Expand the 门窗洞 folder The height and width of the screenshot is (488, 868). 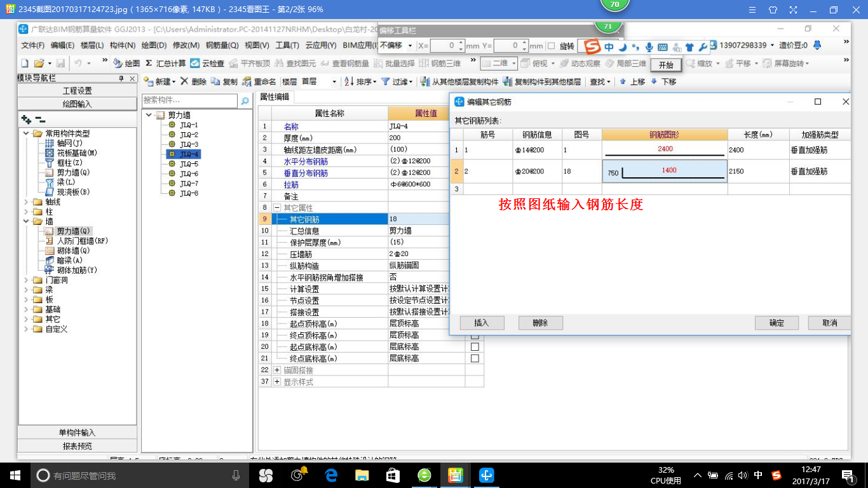26,280
